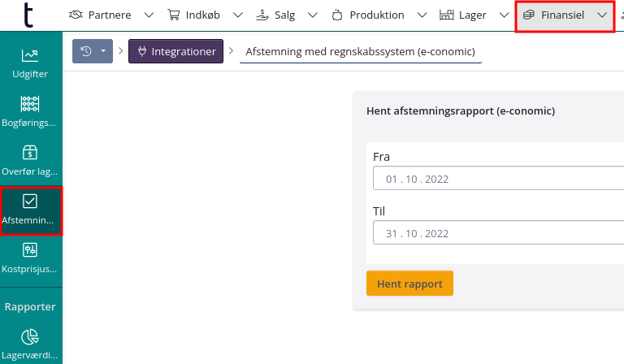Open Bogførings abacus icon in sidebar
This screenshot has width=624, height=364.
30,111
